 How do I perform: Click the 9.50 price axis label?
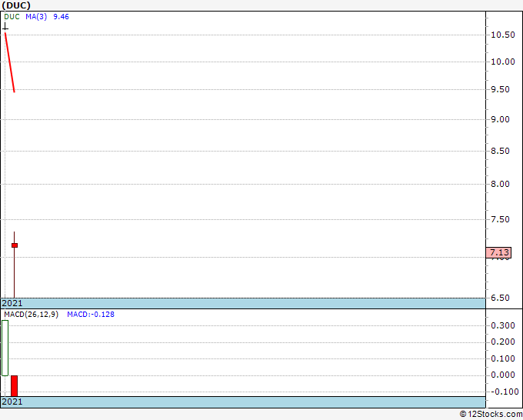pos(500,89)
